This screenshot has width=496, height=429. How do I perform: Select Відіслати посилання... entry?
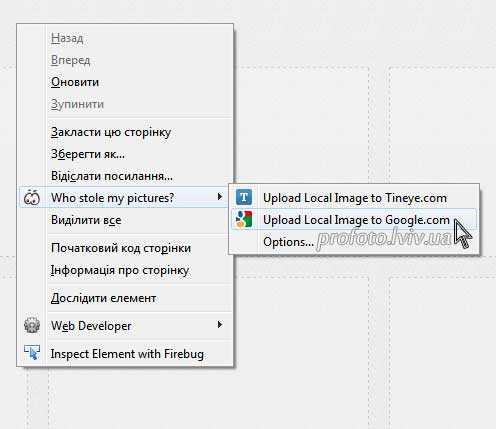tap(112, 176)
